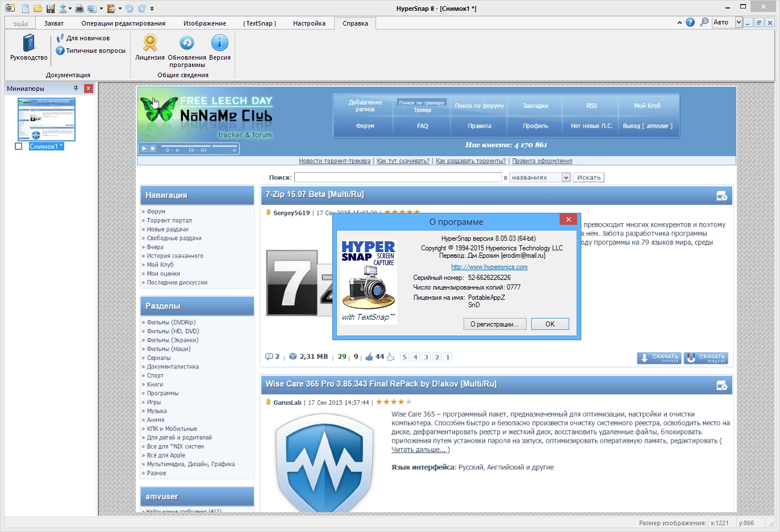Minimize the inner document window
This screenshot has height=532, width=780.
(748, 23)
